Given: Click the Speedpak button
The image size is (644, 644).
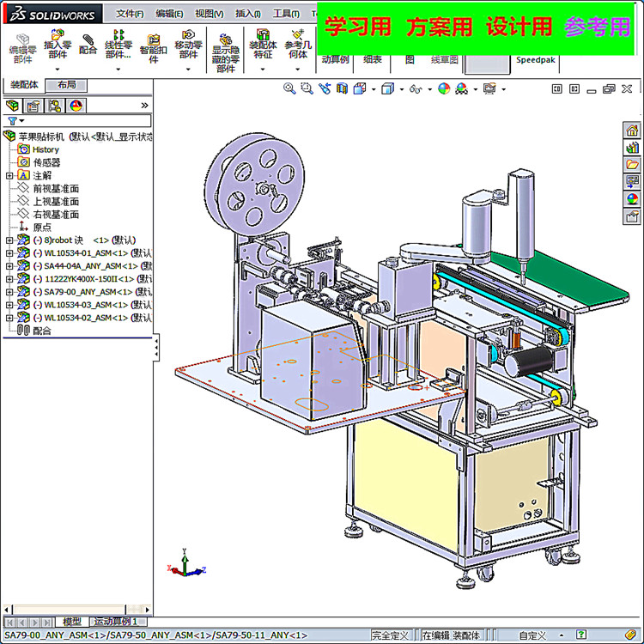Looking at the screenshot, I should [x=535, y=59].
